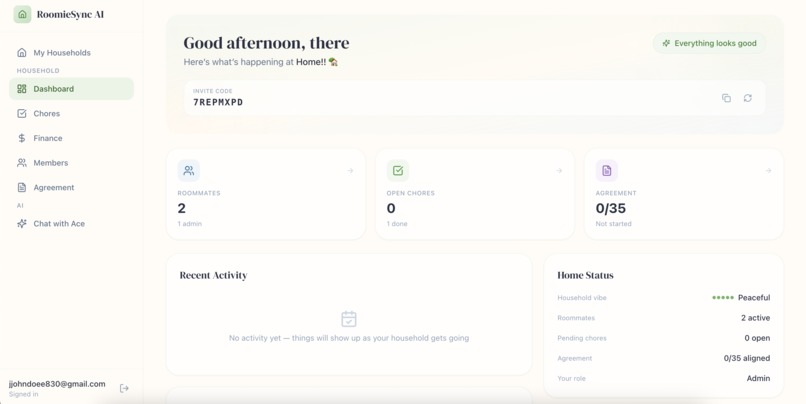Image resolution: width=806 pixels, height=404 pixels.
Task: Click the Recent Activity heading
Action: [x=213, y=276]
